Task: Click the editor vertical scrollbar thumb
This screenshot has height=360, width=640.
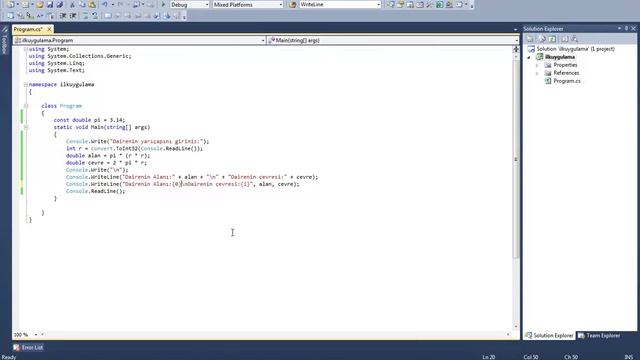Action: coord(516,159)
